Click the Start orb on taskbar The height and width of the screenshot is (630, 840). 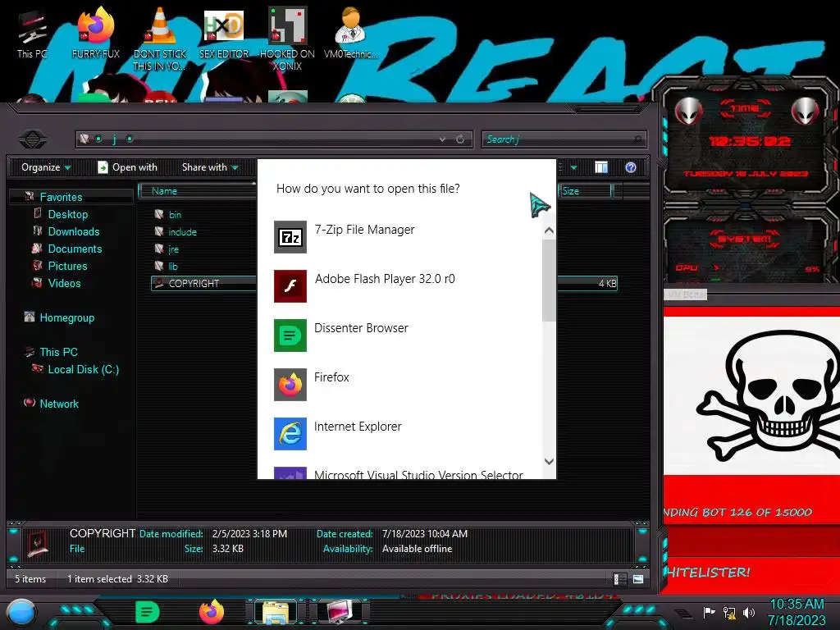coord(21,613)
